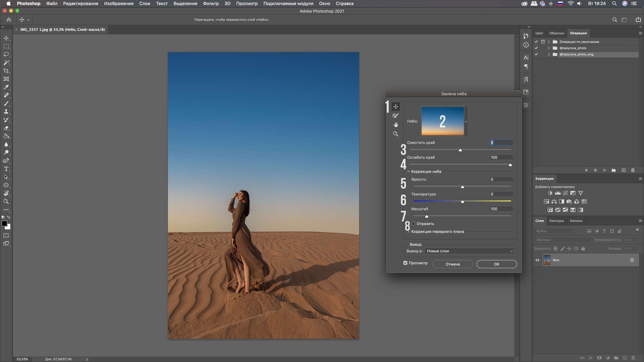Screen dimensions: 644x362
Task: Drag Температура slider to adjust
Action: [462, 201]
